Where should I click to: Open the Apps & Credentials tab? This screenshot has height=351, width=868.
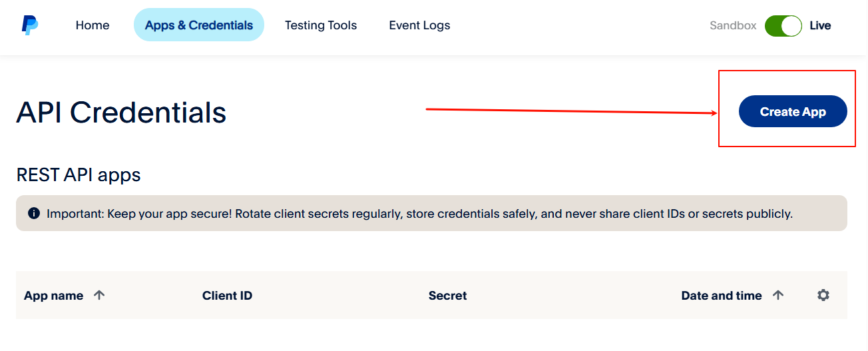click(x=199, y=25)
